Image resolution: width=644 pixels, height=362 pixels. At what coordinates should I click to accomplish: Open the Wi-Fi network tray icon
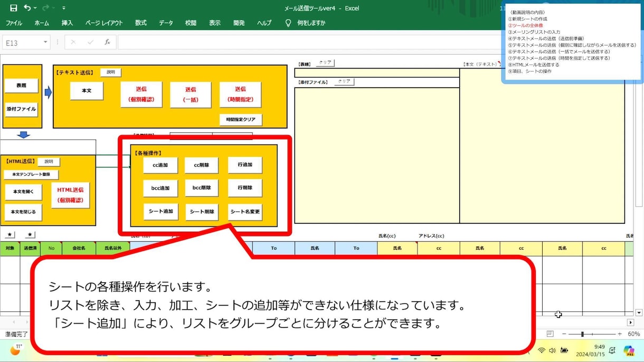coord(541,350)
